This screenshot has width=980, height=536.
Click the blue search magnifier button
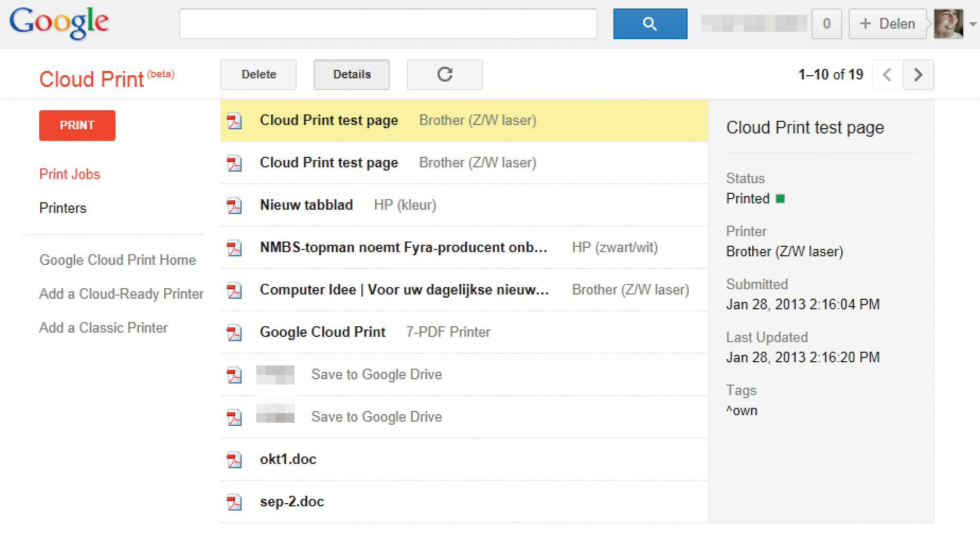point(650,24)
